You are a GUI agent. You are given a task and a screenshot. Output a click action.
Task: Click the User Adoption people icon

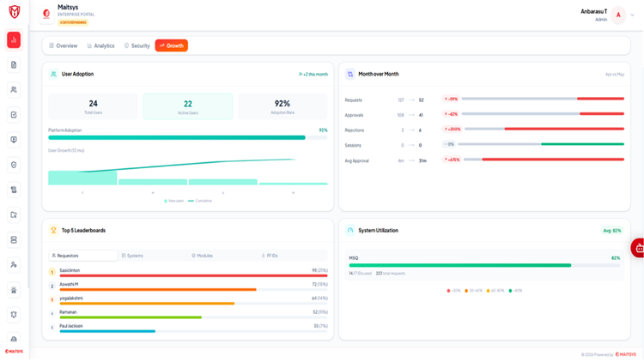(53, 75)
